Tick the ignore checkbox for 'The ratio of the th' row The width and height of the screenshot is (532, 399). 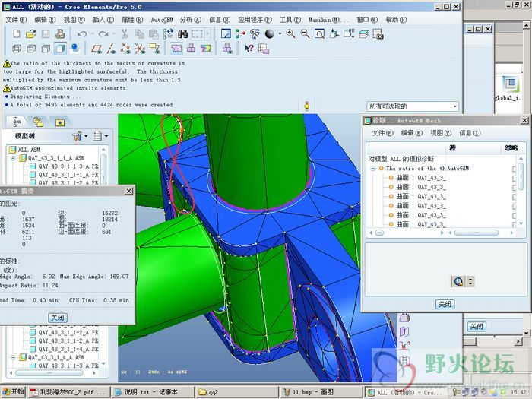click(x=514, y=169)
